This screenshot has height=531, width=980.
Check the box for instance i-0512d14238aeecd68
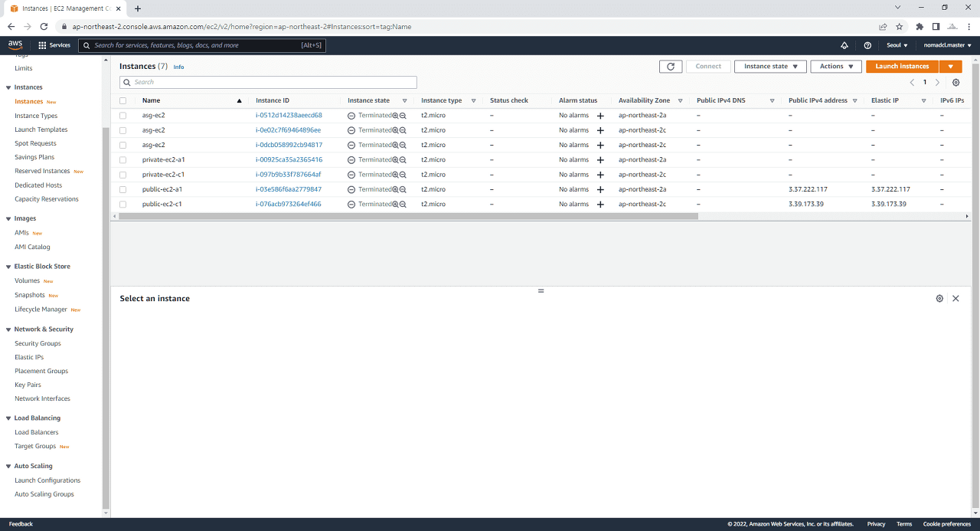(122, 116)
